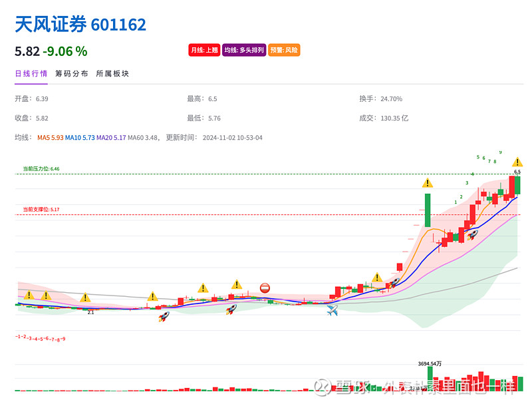Click the second rocket icon from left

231,309
